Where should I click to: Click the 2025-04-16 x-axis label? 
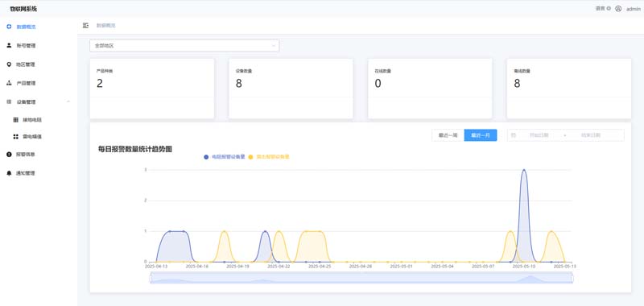(x=197, y=267)
